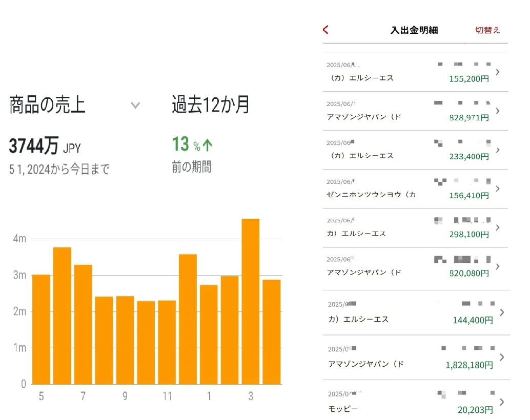This screenshot has height=420, width=530.
Task: Click the bar above month 9
Action: [125, 340]
